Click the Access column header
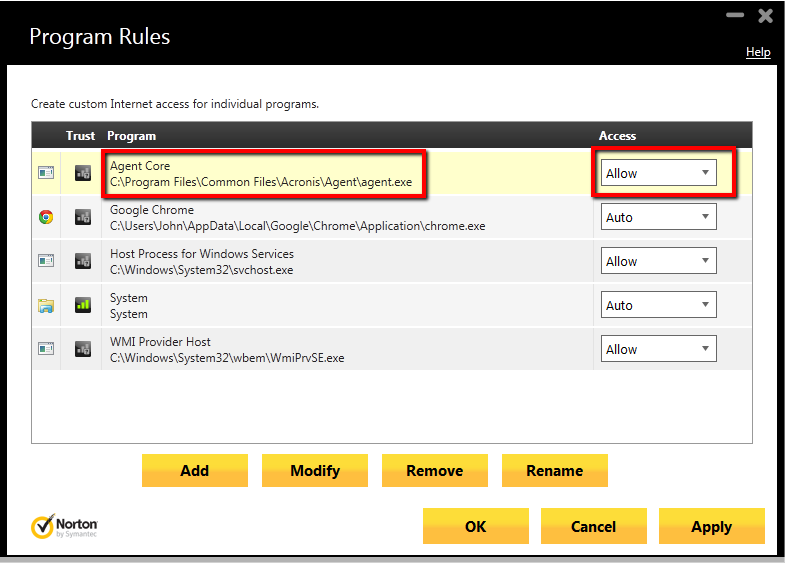785x563 pixels. (617, 136)
